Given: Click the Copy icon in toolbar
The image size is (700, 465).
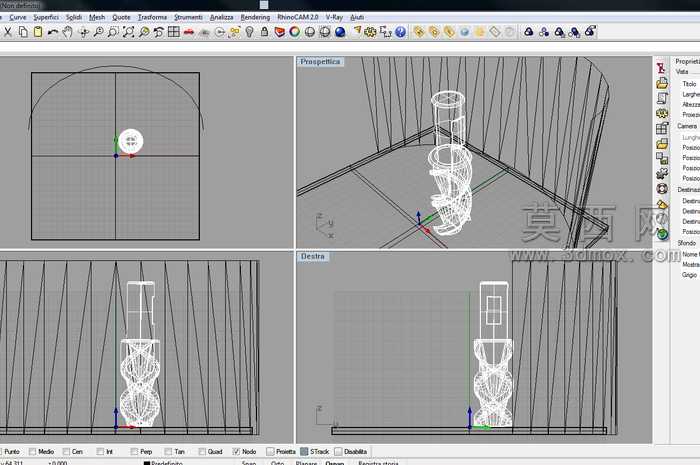Looking at the screenshot, I should point(23,32).
